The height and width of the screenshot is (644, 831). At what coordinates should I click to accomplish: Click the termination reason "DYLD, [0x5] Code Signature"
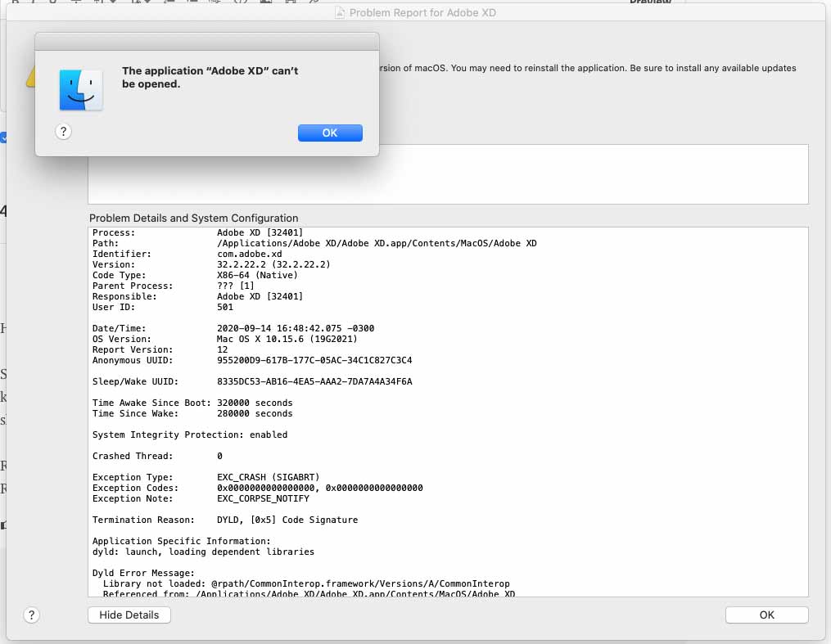tap(287, 520)
